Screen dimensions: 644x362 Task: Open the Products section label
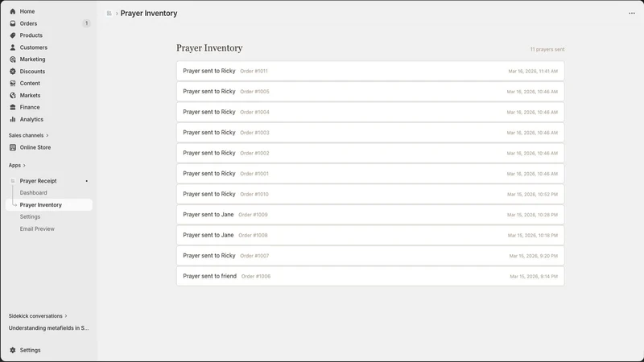[x=31, y=35]
